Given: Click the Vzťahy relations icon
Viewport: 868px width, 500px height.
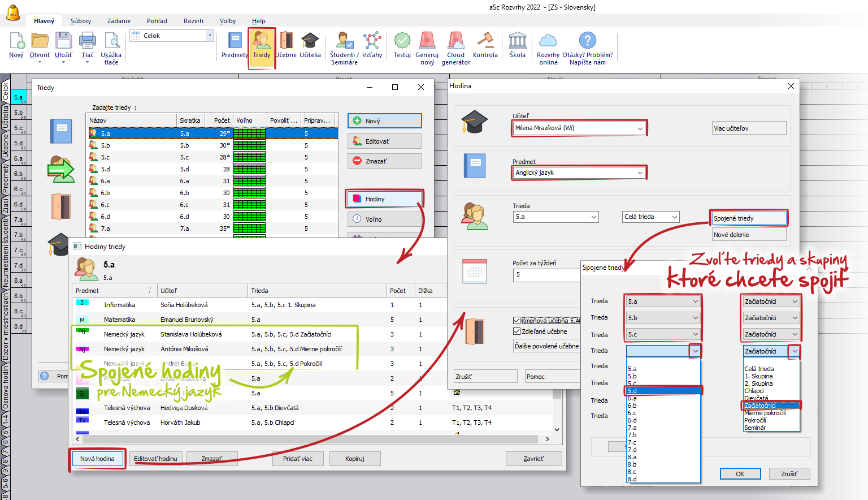Looking at the screenshot, I should point(372,41).
